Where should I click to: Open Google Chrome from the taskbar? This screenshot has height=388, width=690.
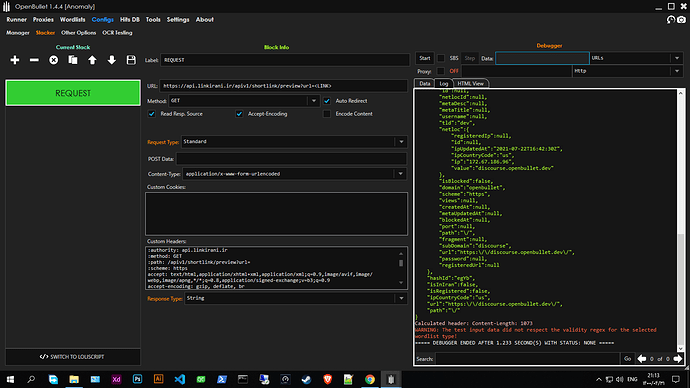tap(370, 379)
